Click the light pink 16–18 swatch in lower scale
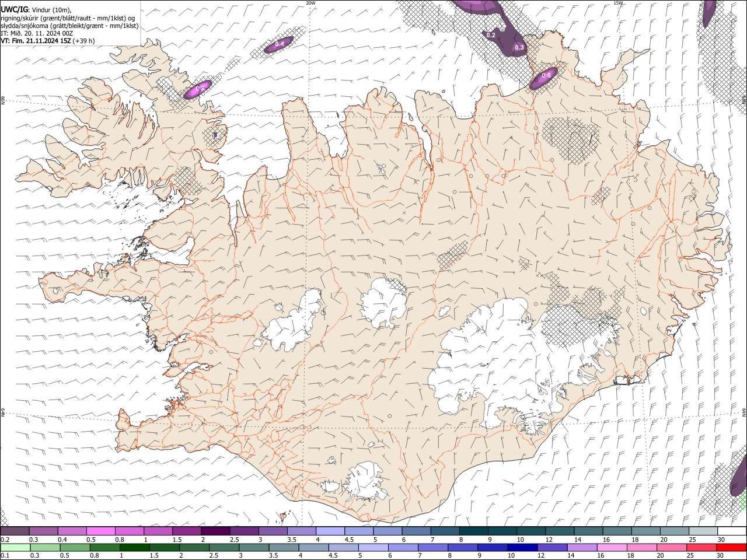 point(611,547)
